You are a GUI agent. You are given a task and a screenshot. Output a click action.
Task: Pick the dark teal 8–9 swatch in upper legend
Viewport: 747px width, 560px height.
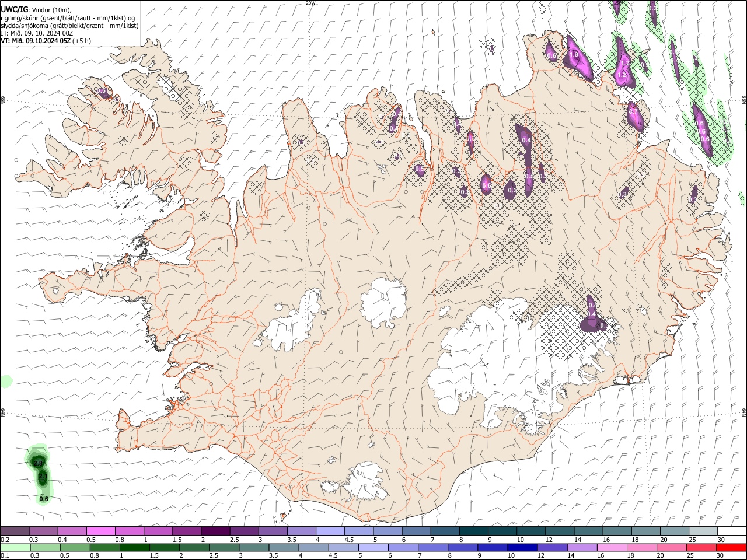(473, 530)
